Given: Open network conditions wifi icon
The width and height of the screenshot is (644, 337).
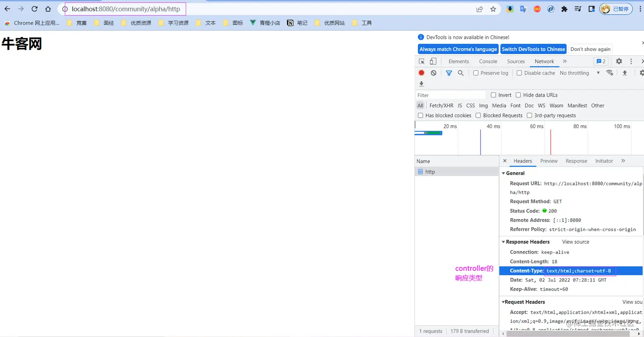Looking at the screenshot, I should (609, 73).
